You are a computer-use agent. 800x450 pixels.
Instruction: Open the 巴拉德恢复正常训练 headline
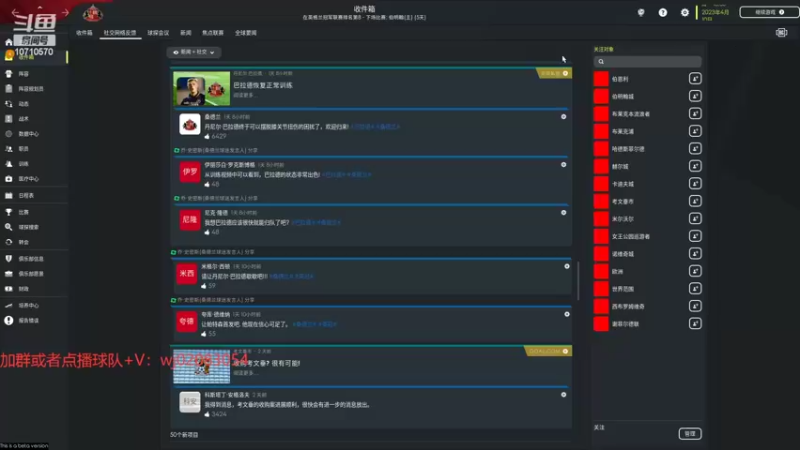pyautogui.click(x=263, y=85)
